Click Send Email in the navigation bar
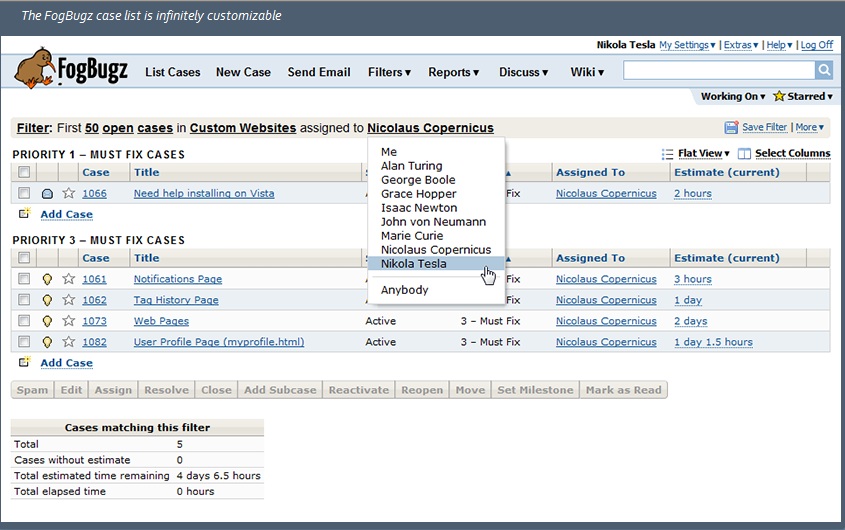 click(318, 72)
